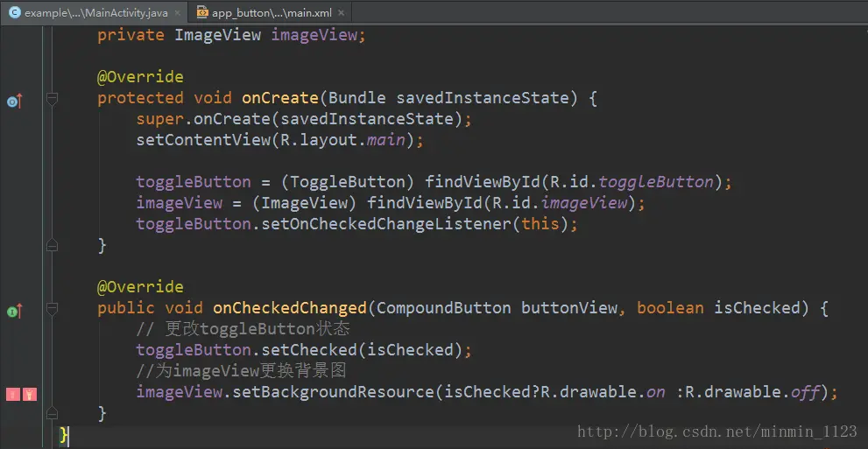Image resolution: width=868 pixels, height=449 pixels.
Task: Click fold end marker at onCheckedChanged closing brace
Action: click(x=52, y=412)
